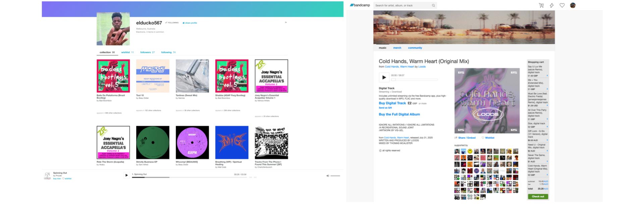This screenshot has width=644, height=218.
Task: Open the Whoomp! [BEAU005] album cover
Action: 192,143
